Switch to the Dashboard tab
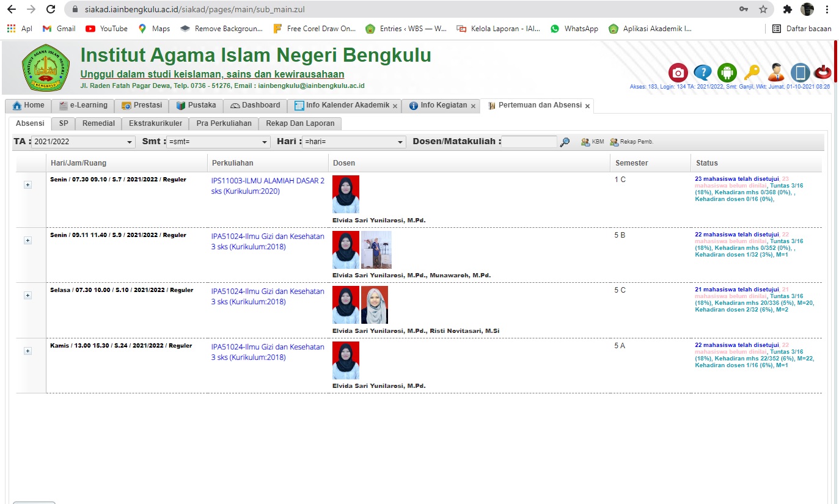 (255, 106)
